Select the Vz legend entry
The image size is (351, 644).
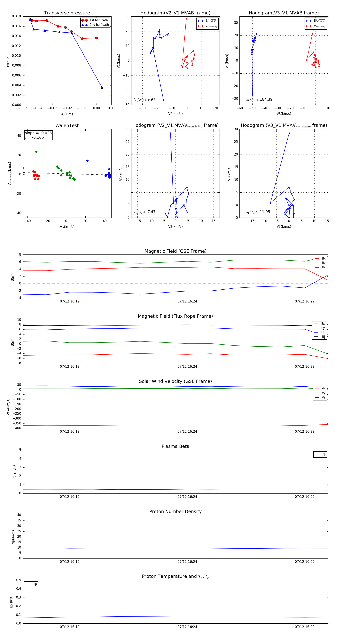(x=320, y=398)
